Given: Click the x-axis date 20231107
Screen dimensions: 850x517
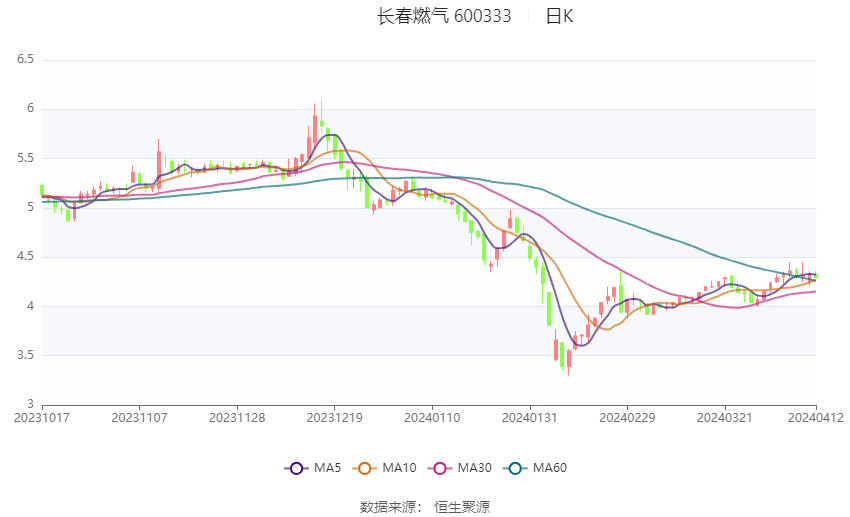Looking at the screenshot, I should pos(139,418).
